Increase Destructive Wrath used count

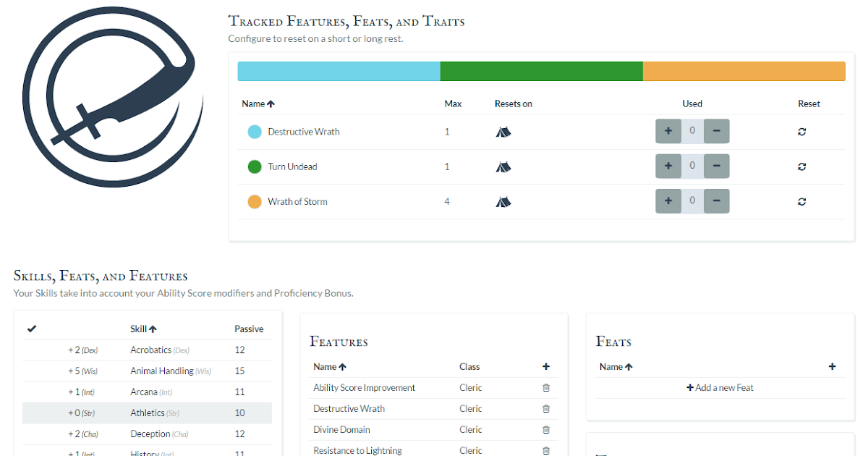click(x=668, y=132)
